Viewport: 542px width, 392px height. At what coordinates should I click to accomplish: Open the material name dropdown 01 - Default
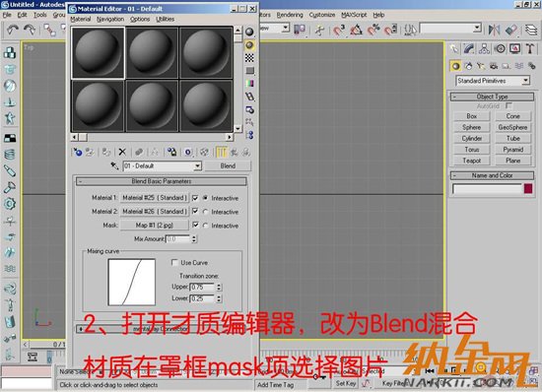point(197,166)
